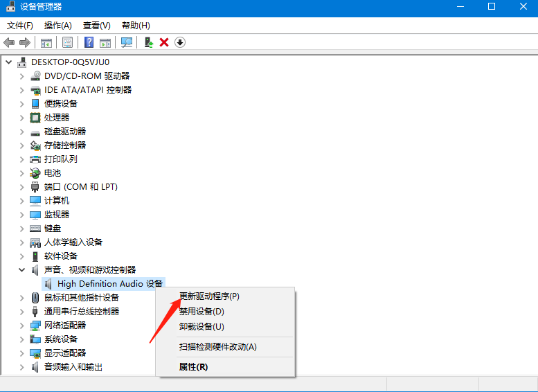538x392 pixels.
Task: Select the DESKTOP-0Q5VJU0 computer icon
Action: click(x=22, y=62)
